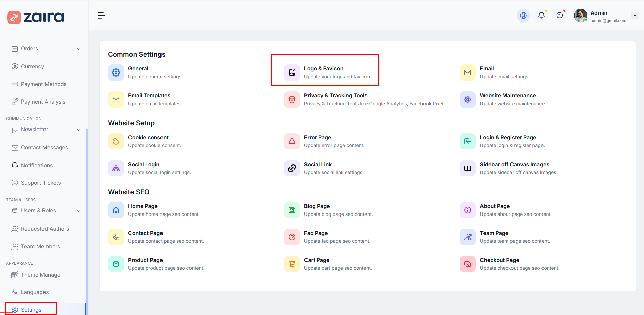Toggle the sidebar with the hamburger icon
Screen dimensions: 644x315
pos(101,15)
